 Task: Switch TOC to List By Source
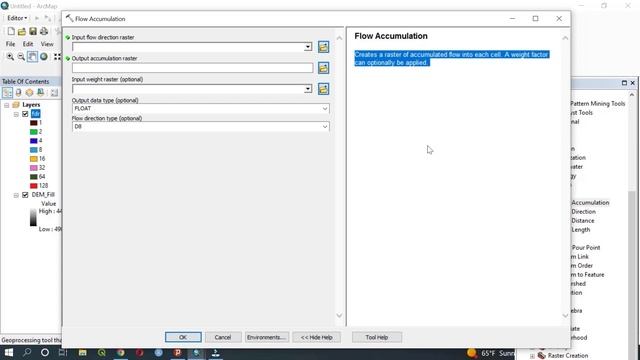18,93
